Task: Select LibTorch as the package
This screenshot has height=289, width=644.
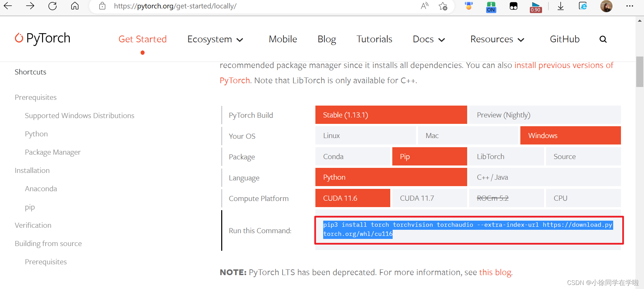Action: pos(506,156)
